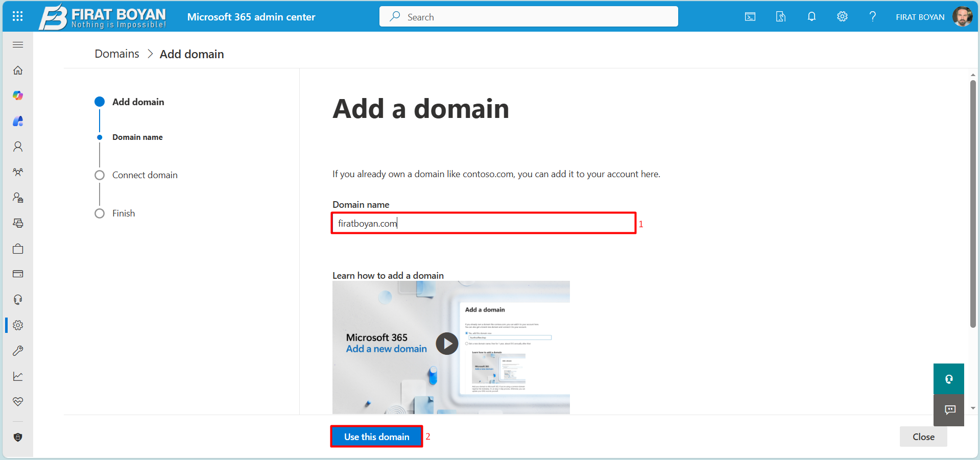Click the Use this domain button
This screenshot has width=980, height=460.
[376, 437]
